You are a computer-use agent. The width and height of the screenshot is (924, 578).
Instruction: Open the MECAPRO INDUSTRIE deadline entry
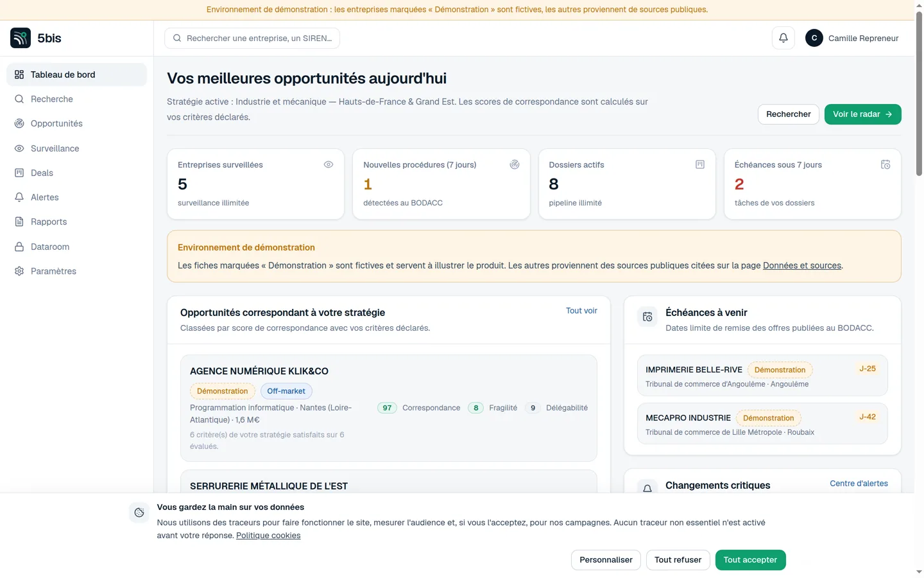[x=762, y=424]
